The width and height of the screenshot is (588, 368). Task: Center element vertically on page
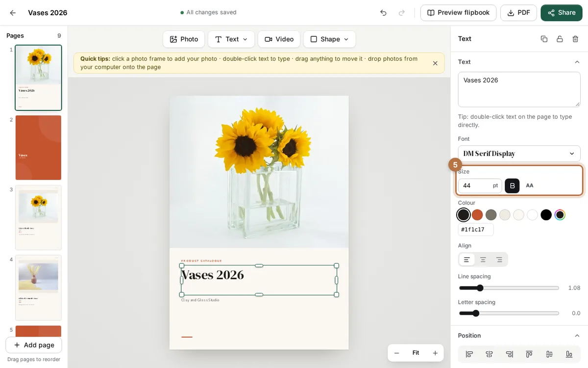click(549, 354)
